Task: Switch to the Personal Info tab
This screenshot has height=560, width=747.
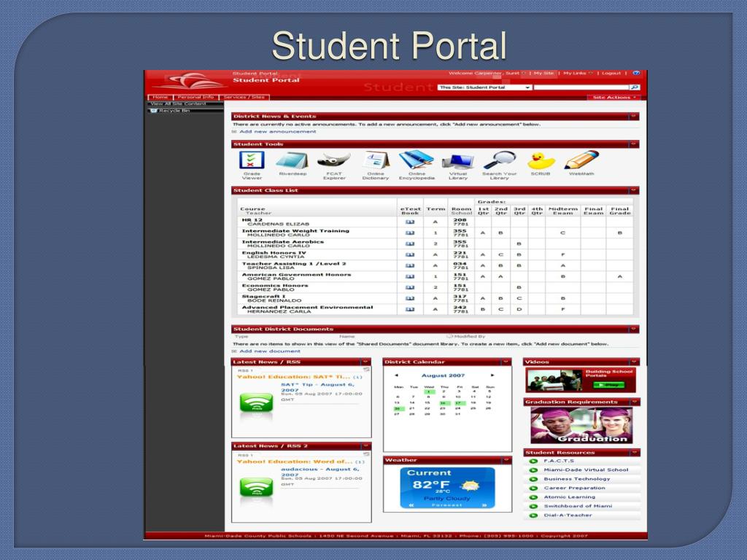Action: [x=196, y=97]
